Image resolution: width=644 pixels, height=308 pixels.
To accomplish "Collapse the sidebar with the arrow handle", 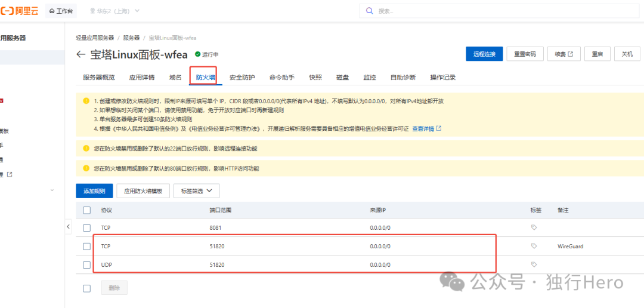I will tap(68, 227).
